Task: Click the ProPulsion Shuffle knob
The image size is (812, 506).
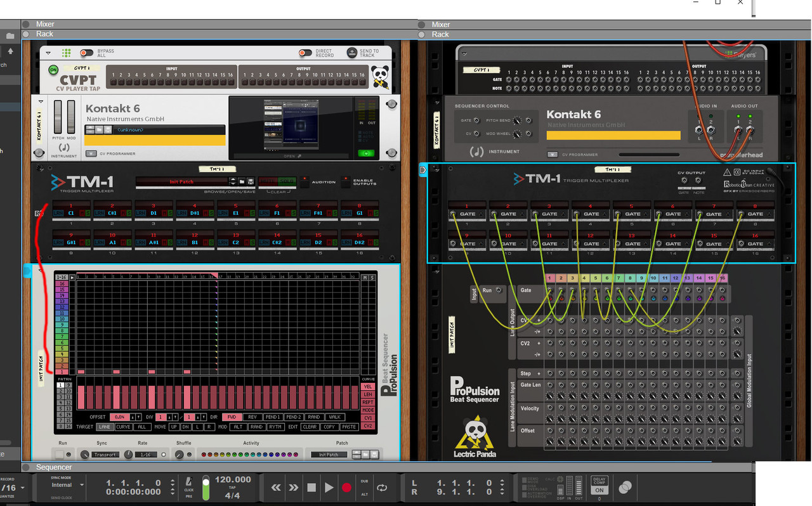Action: pos(180,455)
